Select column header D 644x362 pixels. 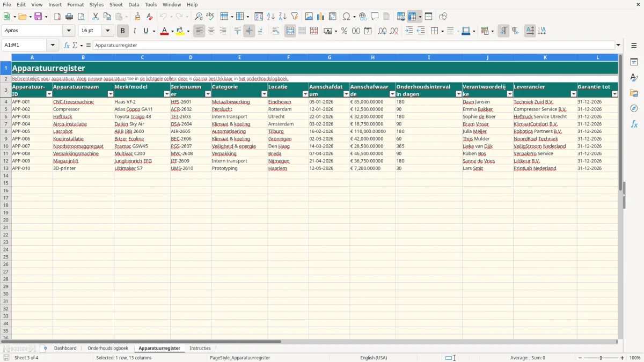(191, 57)
